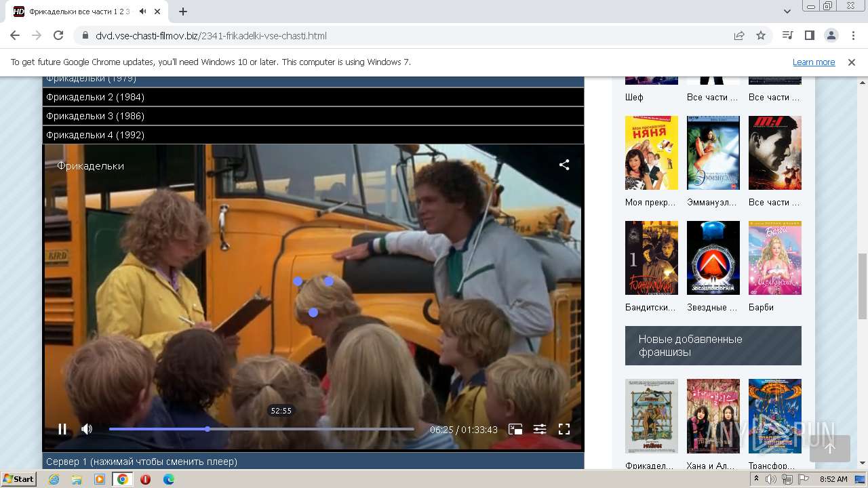Image resolution: width=868 pixels, height=488 pixels.
Task: Open Фрикадельки poster in new franchises
Action: pyautogui.click(x=652, y=416)
